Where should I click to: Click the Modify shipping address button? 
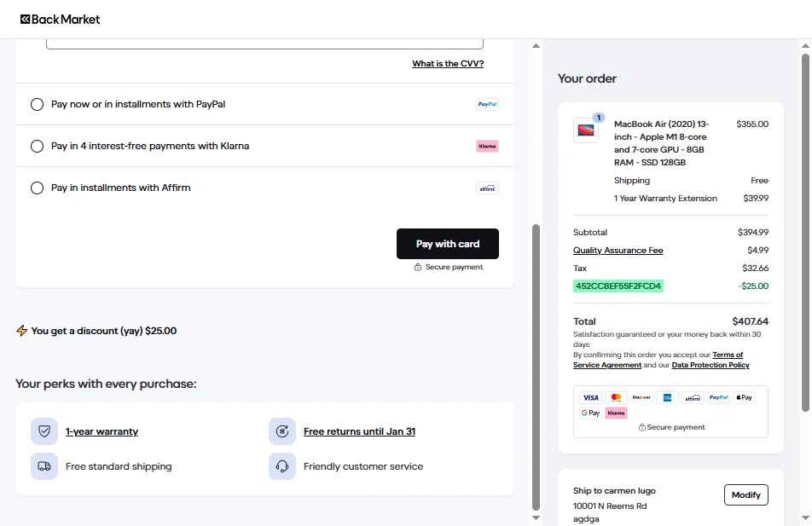click(745, 495)
